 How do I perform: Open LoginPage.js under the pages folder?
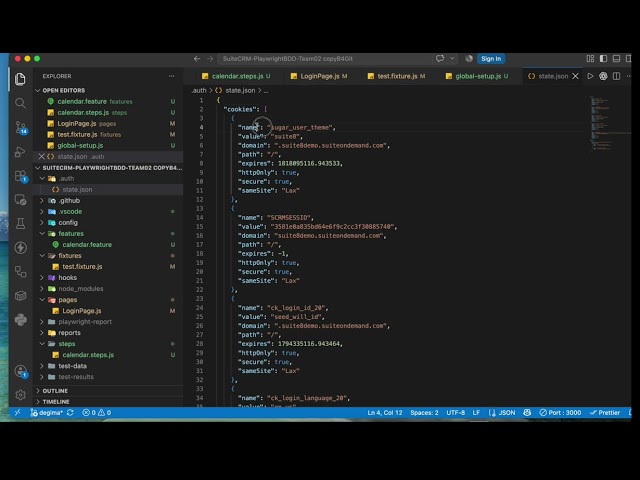(109, 311)
